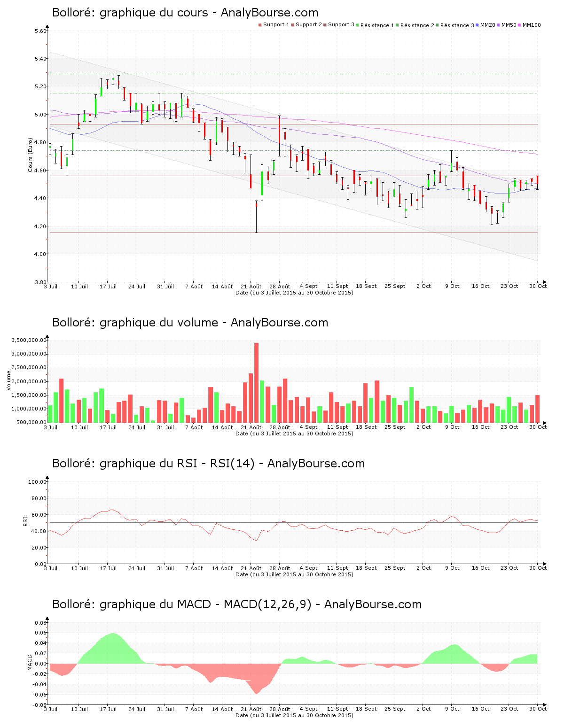Click the 5.60 tick on price axis

[41, 31]
